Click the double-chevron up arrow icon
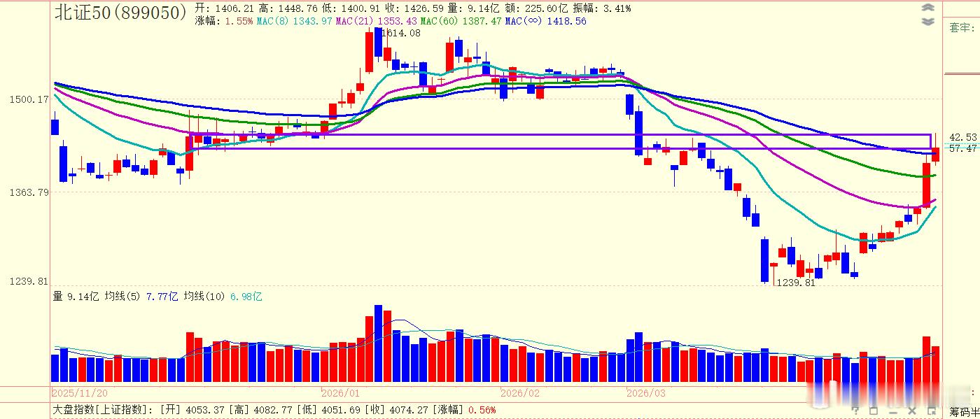 928,8
